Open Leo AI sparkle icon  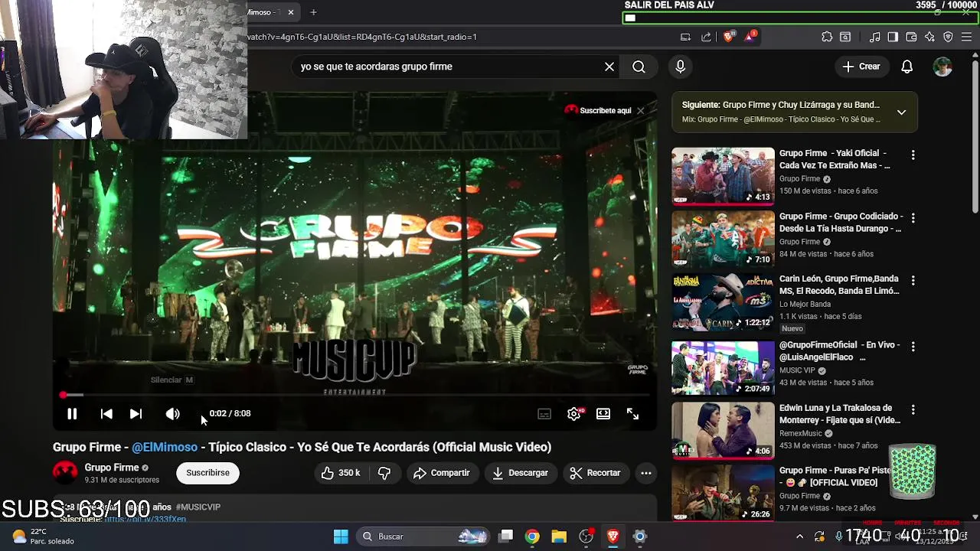tap(929, 37)
